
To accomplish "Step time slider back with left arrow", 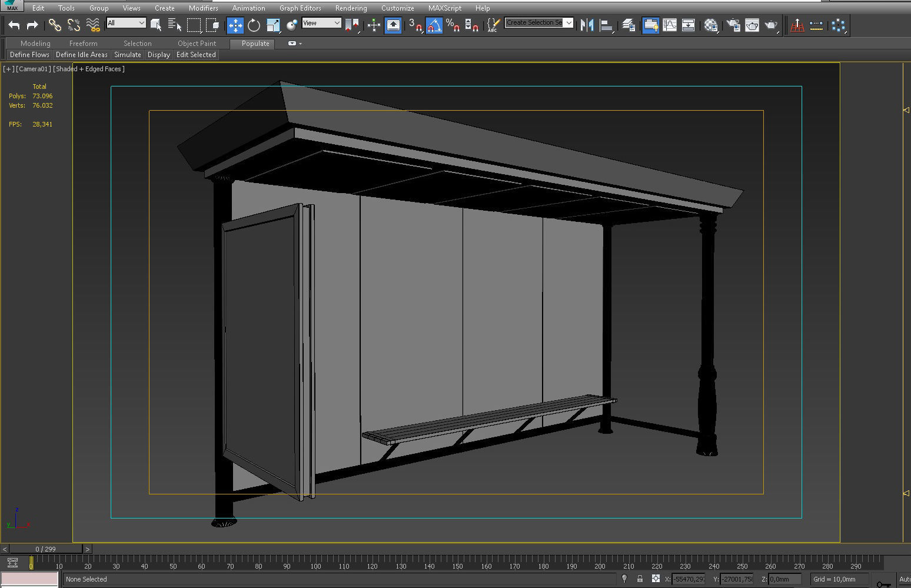I will pyautogui.click(x=5, y=549).
